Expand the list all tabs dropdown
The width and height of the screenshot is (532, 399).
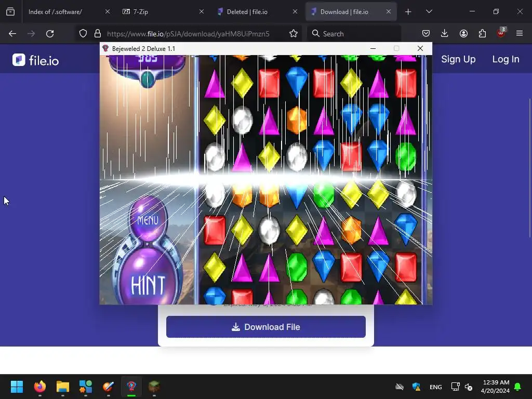tap(429, 11)
